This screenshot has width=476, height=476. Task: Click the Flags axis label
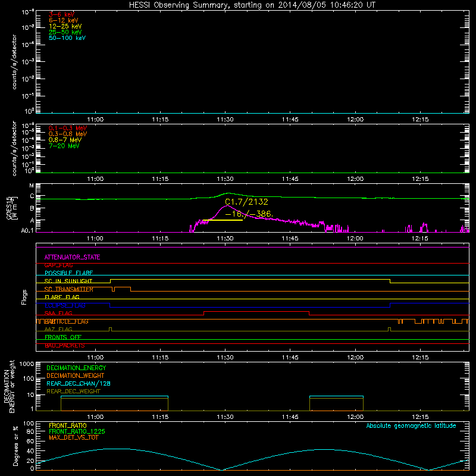[x=24, y=297]
